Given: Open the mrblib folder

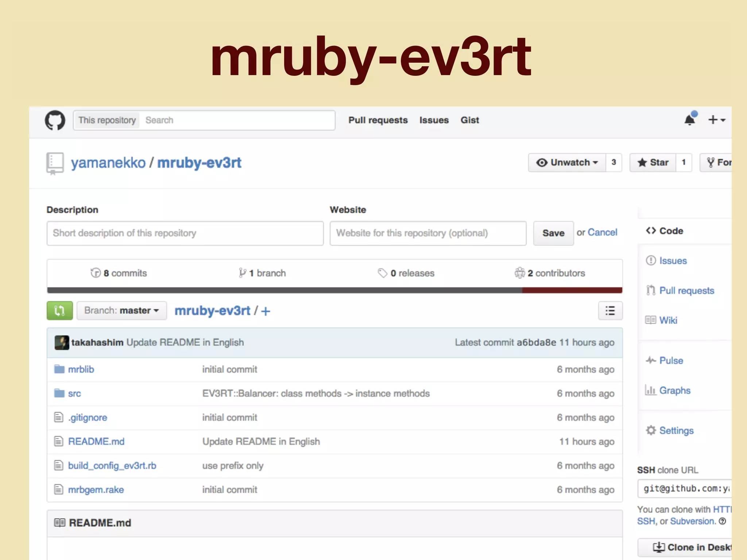Looking at the screenshot, I should [x=81, y=369].
